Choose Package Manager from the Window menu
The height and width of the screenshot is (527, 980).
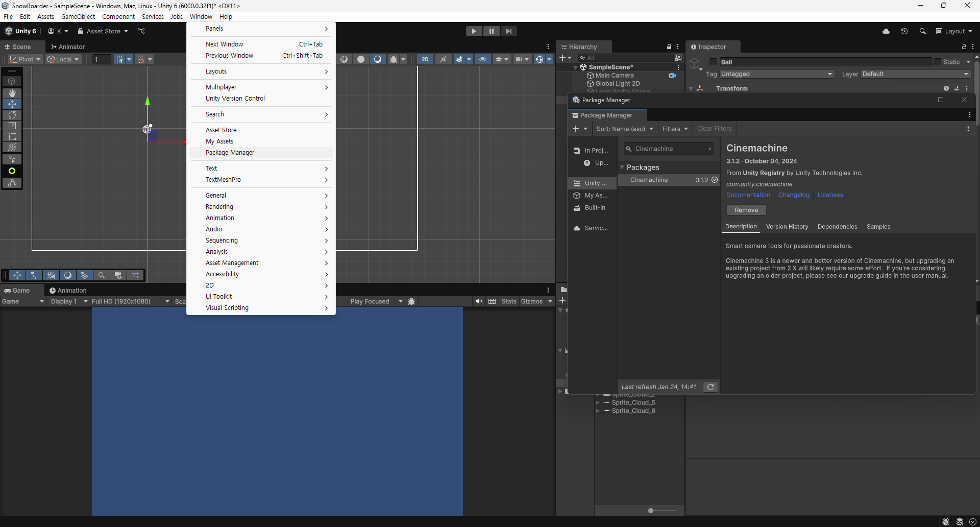pos(230,152)
